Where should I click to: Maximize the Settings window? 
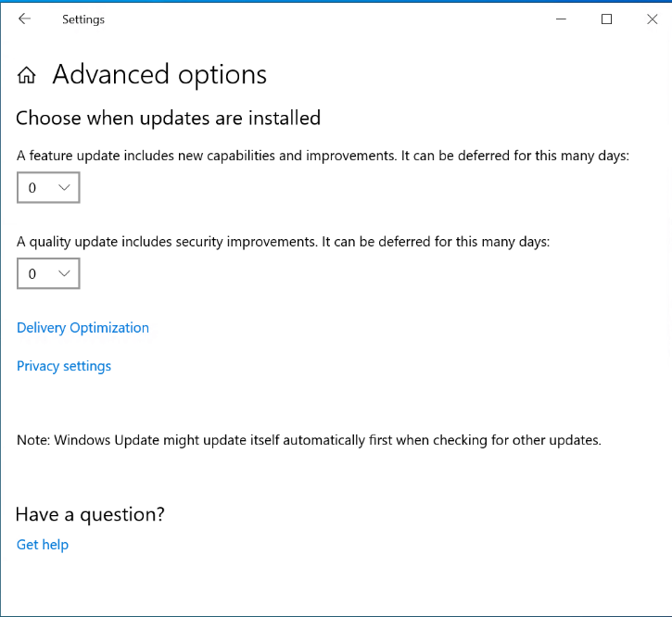coord(606,19)
